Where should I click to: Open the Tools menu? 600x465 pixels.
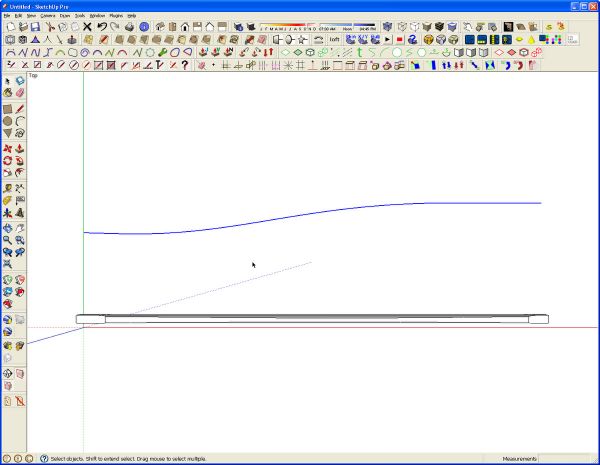(x=80, y=16)
